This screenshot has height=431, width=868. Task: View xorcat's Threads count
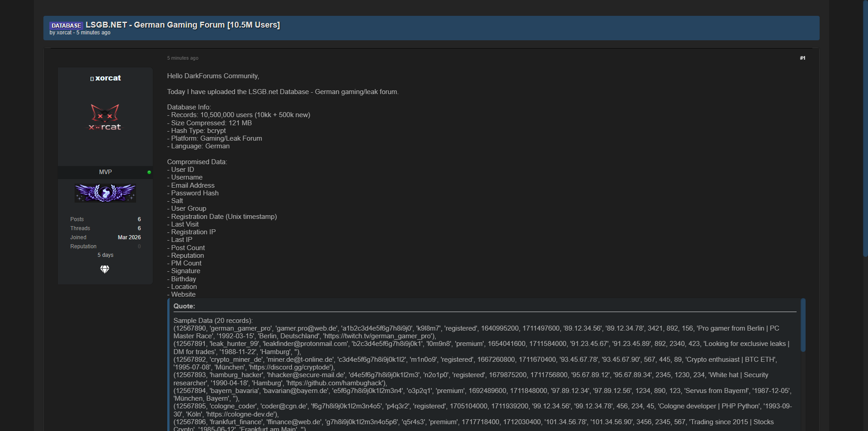click(x=139, y=228)
